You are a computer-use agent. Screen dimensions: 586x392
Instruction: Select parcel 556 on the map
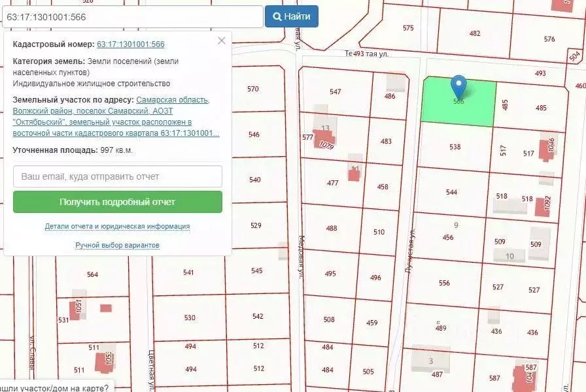pos(444,283)
